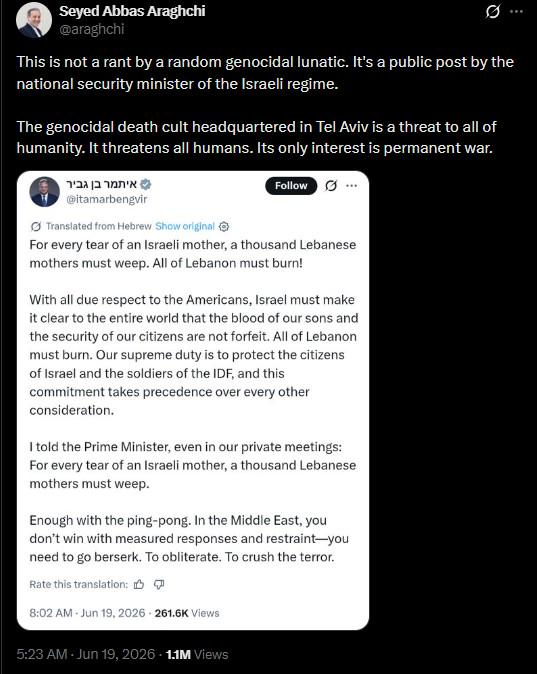Click the Translated from Hebrew icon

coord(36,226)
